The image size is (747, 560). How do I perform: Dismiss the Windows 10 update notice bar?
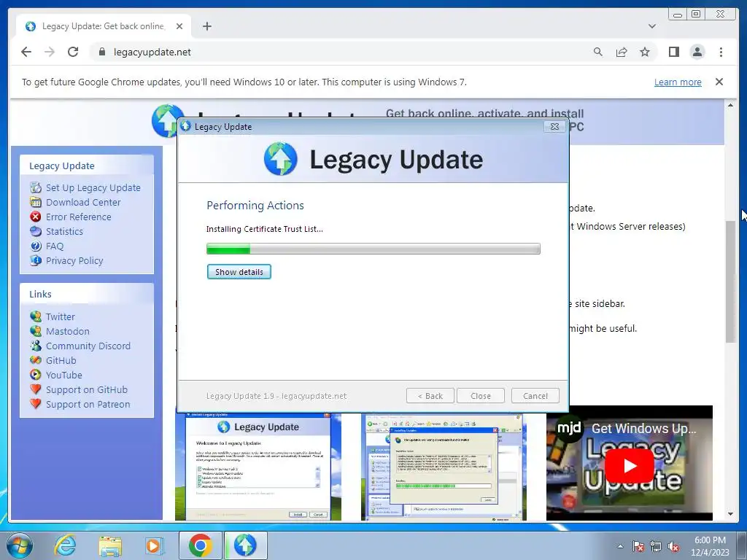[719, 82]
